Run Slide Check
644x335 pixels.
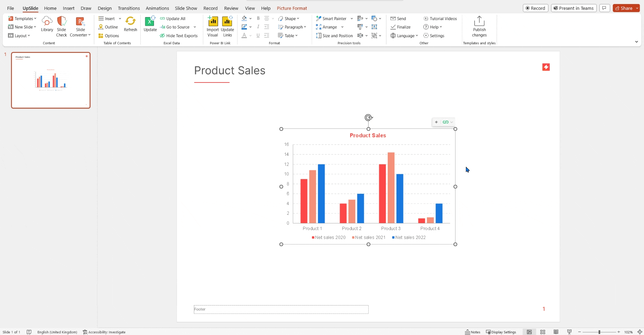tap(61, 26)
